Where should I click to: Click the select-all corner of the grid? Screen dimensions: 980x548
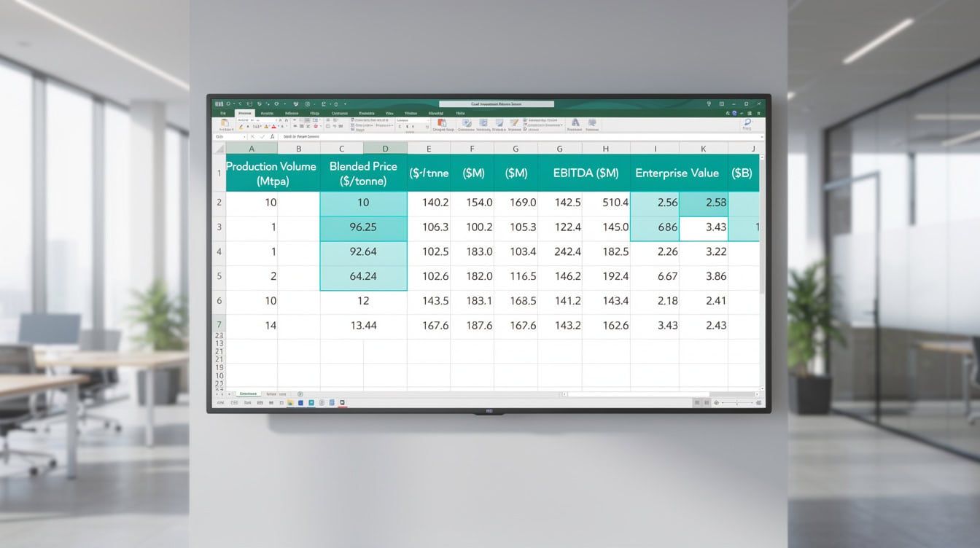click(x=219, y=148)
